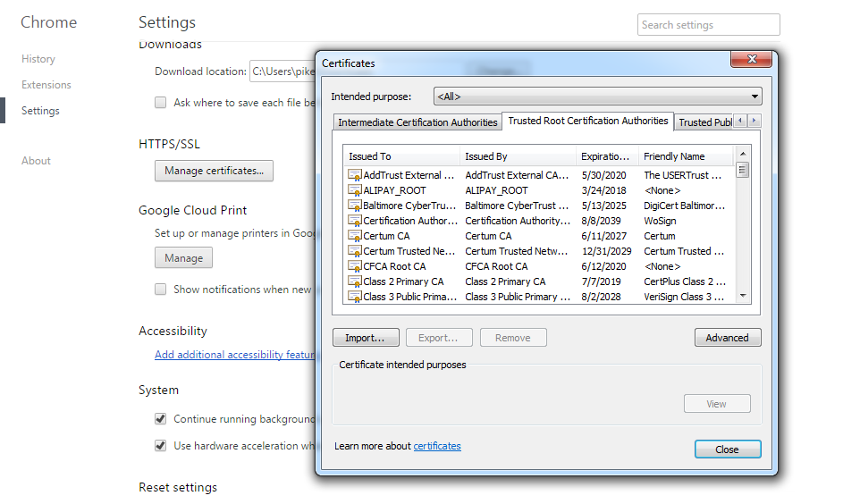Click the certificate list scroll down arrow
The height and width of the screenshot is (504, 843).
point(743,296)
